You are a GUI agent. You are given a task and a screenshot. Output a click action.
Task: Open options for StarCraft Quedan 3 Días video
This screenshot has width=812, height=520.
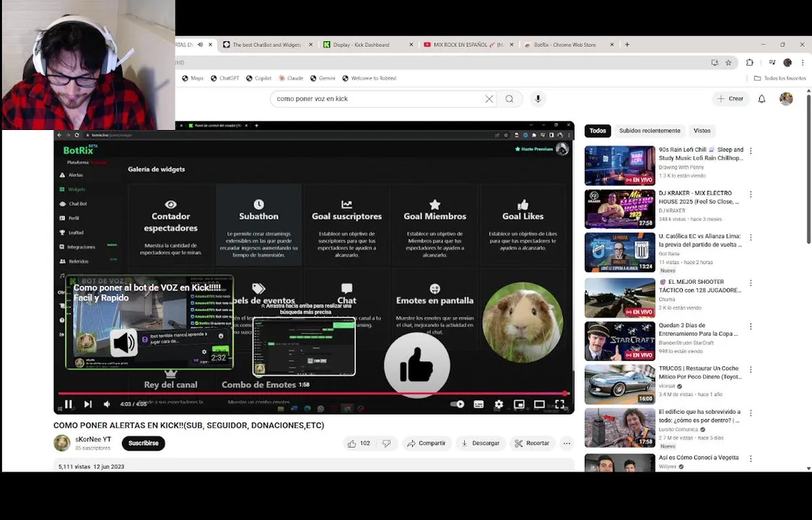tap(751, 326)
